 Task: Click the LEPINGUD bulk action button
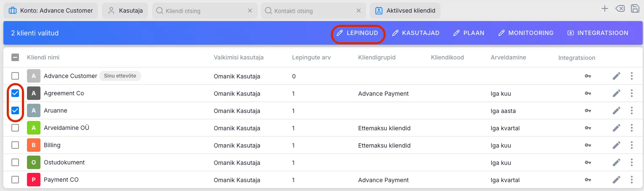358,33
